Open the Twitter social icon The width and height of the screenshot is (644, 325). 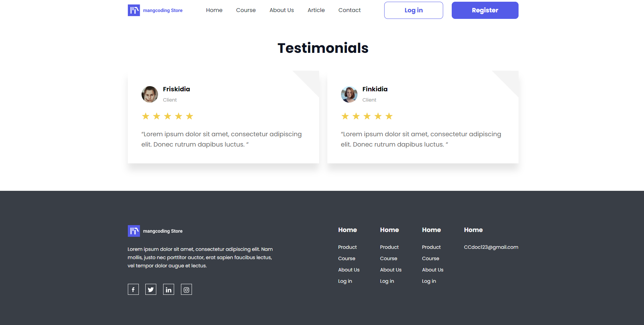tap(151, 289)
